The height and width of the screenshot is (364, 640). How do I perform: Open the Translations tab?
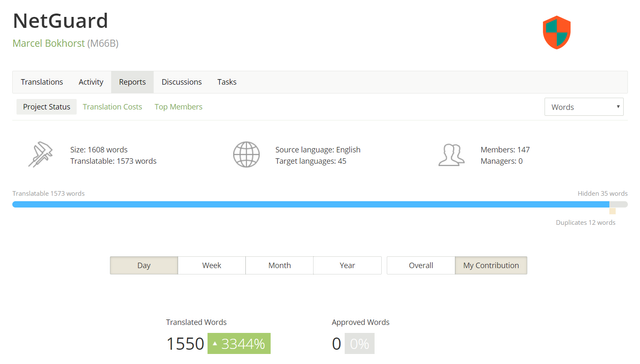pos(42,82)
